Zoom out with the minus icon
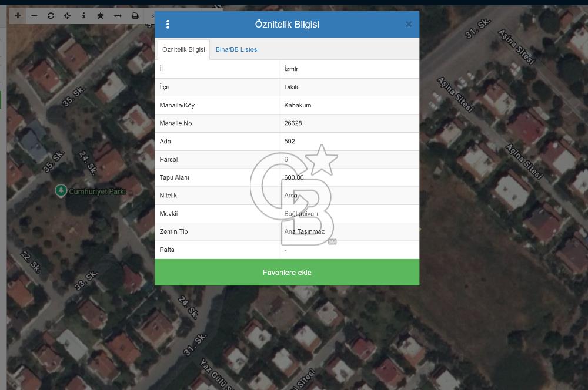The height and width of the screenshot is (390, 588). pos(34,16)
